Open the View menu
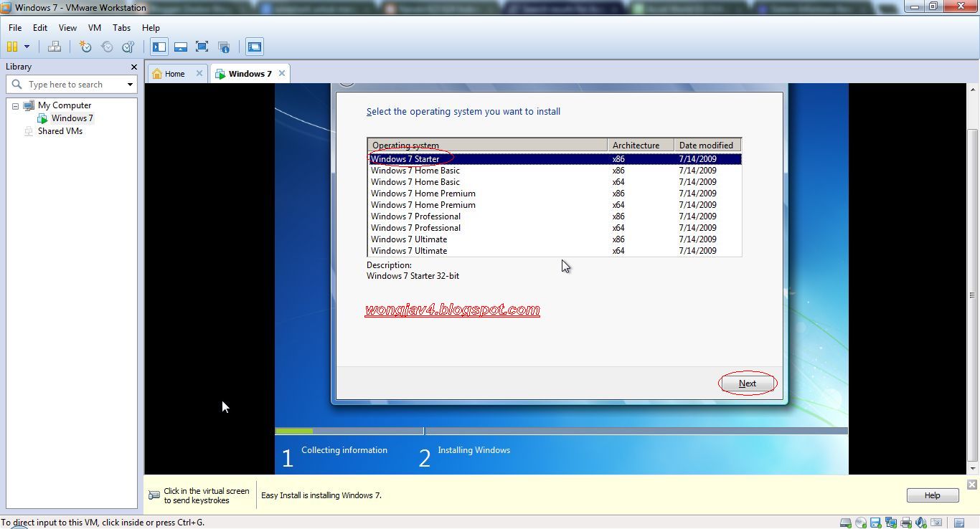 (x=67, y=28)
